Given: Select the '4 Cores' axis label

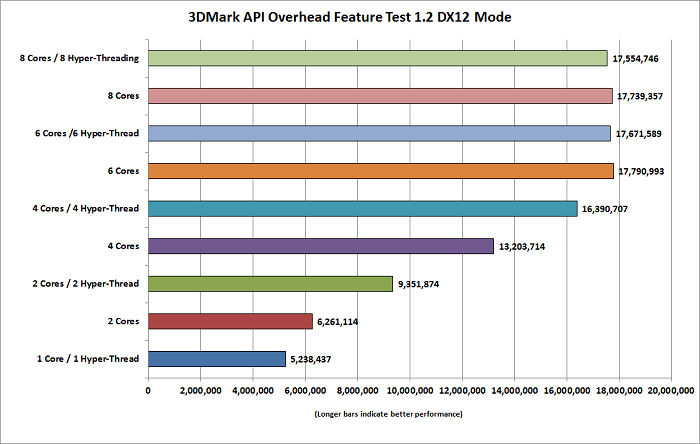Looking at the screenshot, I should (123, 246).
